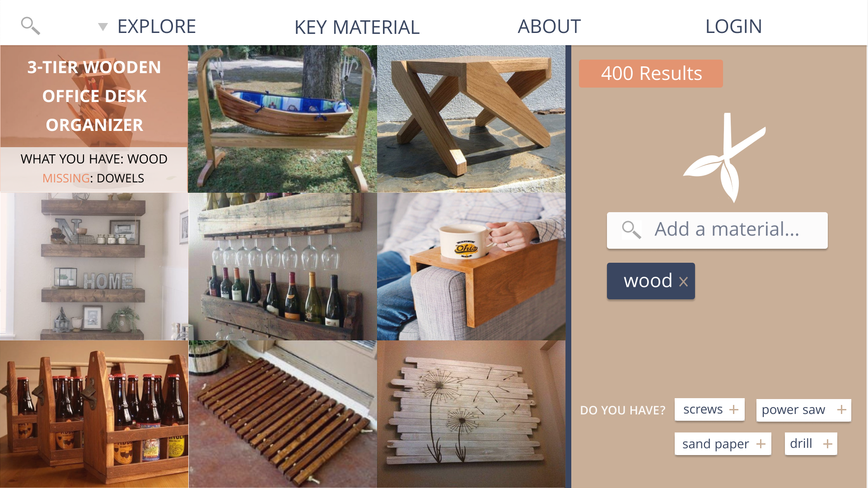Add sand paper using its plus icon
This screenshot has width=868, height=488.
pyautogui.click(x=761, y=444)
